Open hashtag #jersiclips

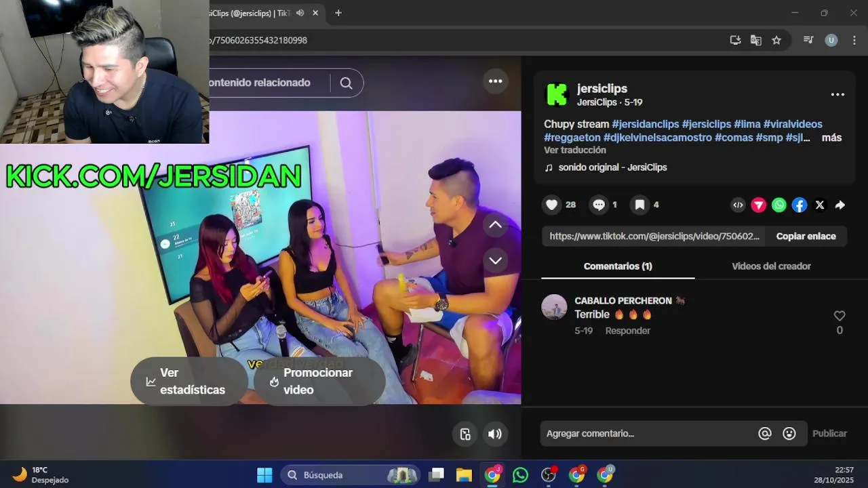707,124
